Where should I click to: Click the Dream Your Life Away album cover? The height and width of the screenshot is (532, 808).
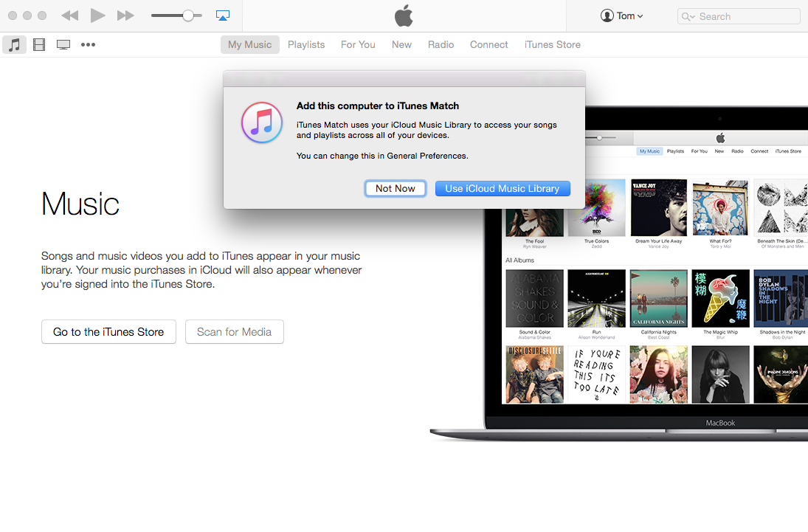[658, 208]
